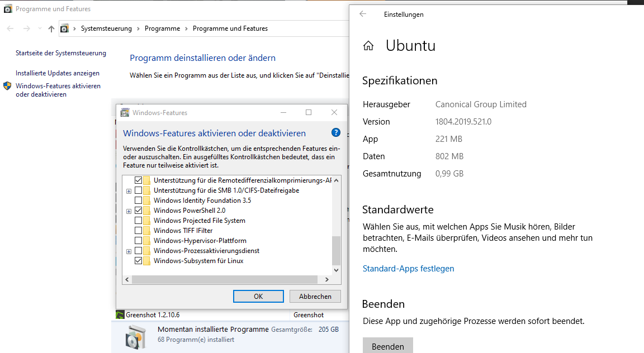
Task: Check the Windows-Prozessaktivierungsdienst checkbox
Action: 139,251
